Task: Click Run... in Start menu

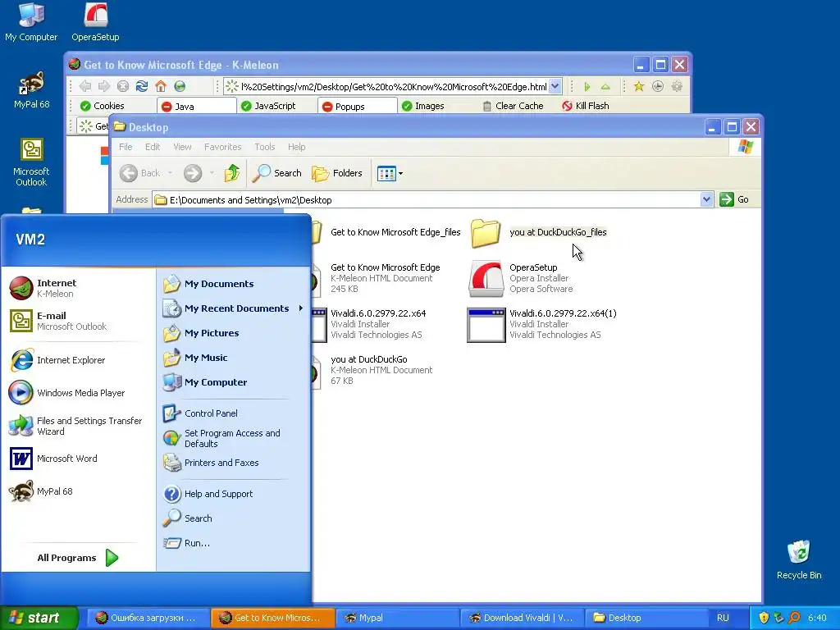Action: coord(234,543)
